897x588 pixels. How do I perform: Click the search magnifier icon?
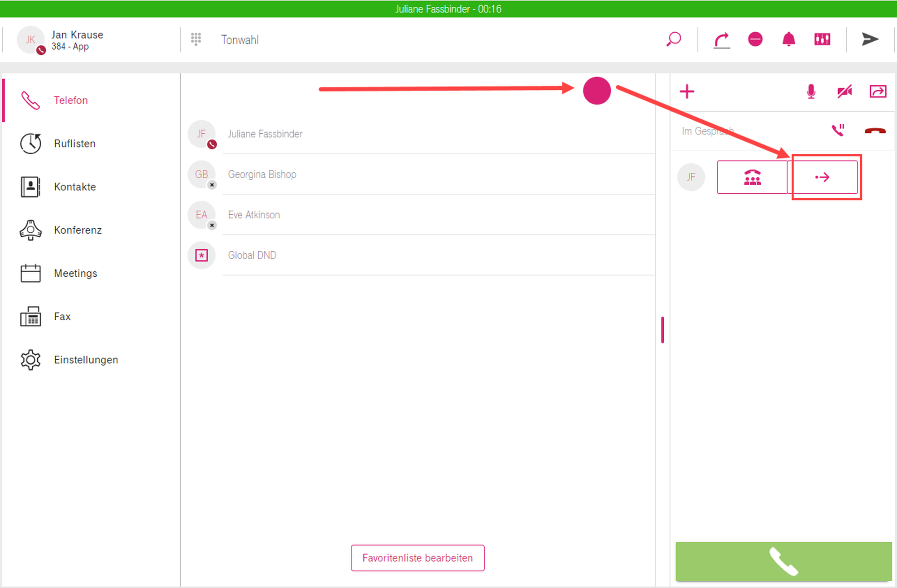pyautogui.click(x=673, y=39)
